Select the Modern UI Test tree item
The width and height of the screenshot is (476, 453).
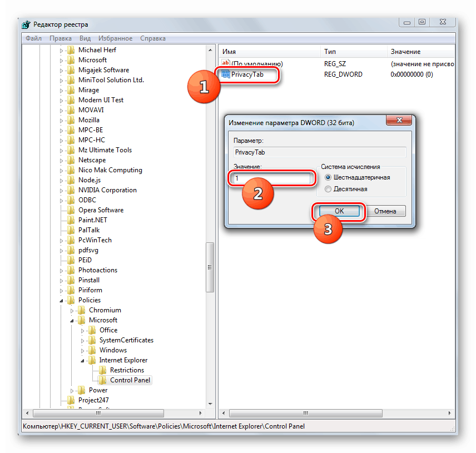[x=101, y=100]
